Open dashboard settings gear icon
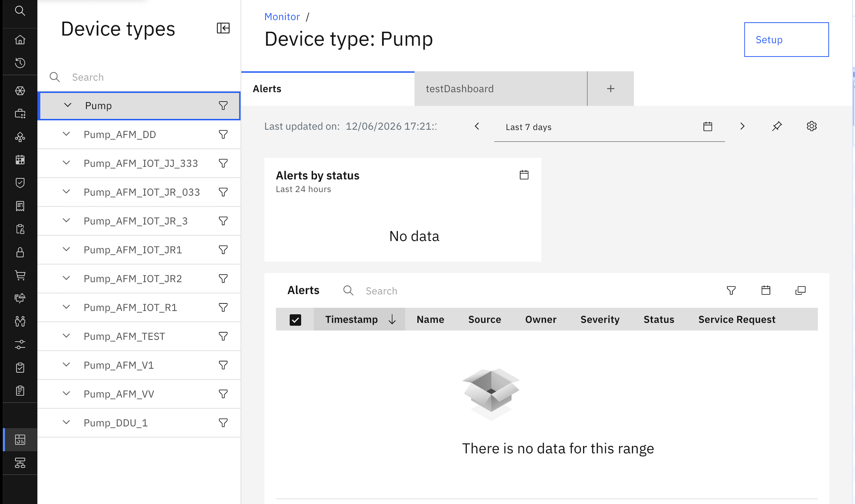855x504 pixels. click(812, 126)
